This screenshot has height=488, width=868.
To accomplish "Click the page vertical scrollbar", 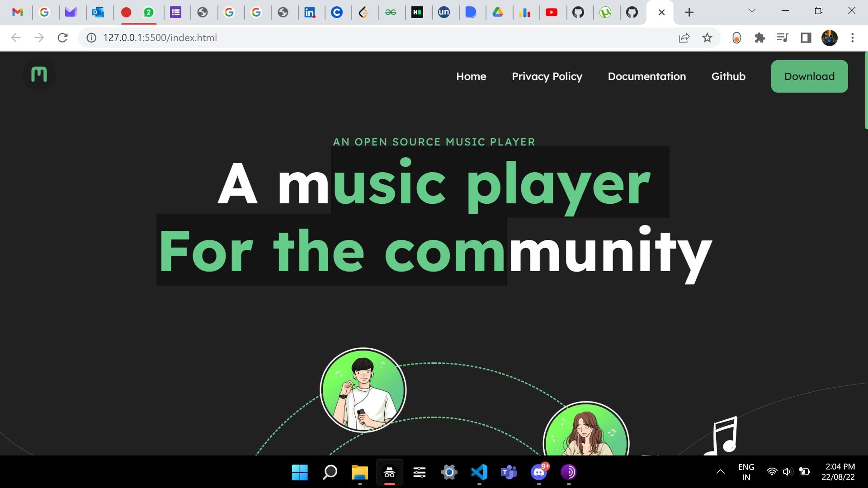I will (866, 90).
